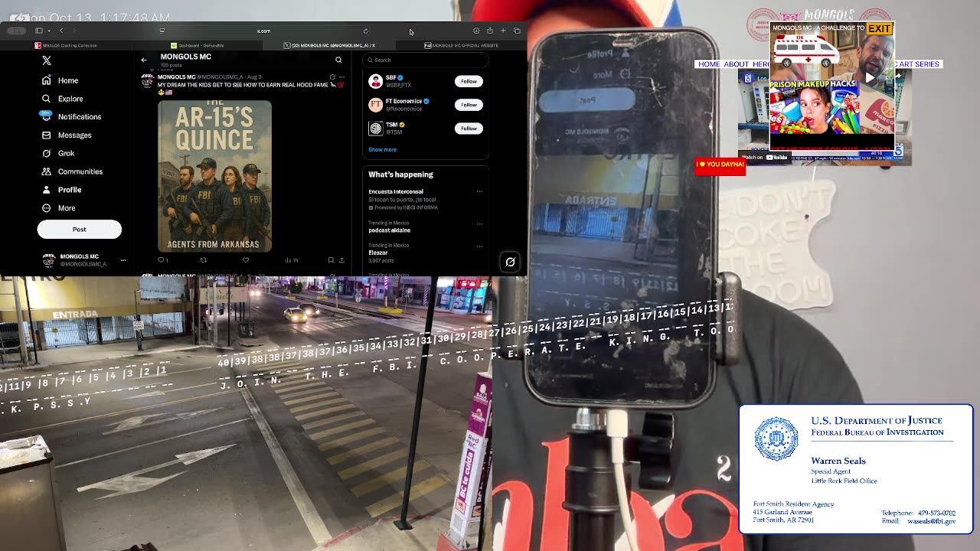The width and height of the screenshot is (980, 551).
Task: Select the MONGOLS MC X browser tab
Action: [x=329, y=45]
